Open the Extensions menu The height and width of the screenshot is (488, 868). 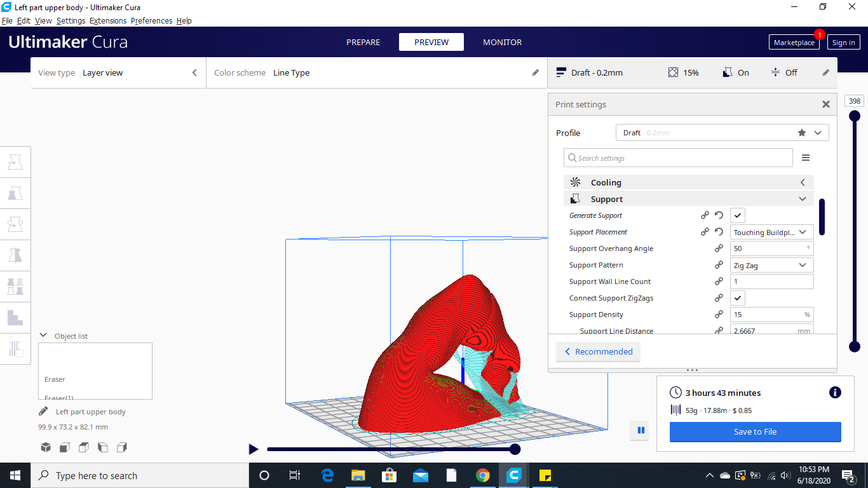108,20
